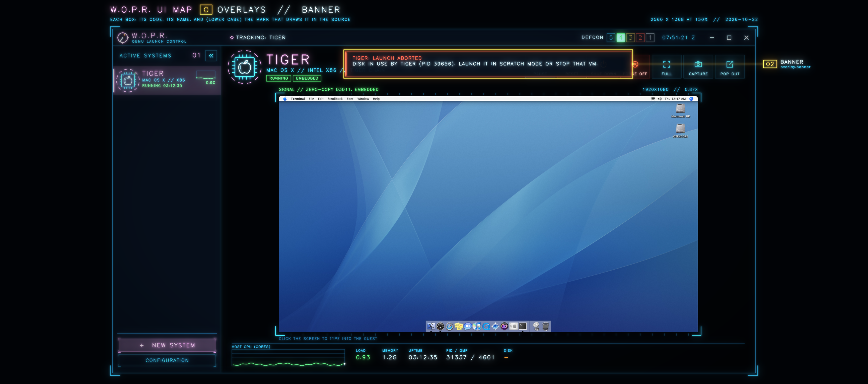
Task: Select the highlighted DEFCON 4 level
Action: coord(620,37)
